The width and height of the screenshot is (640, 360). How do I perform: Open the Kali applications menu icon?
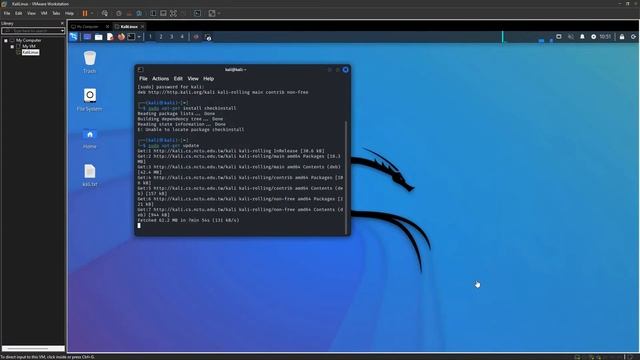coord(73,37)
